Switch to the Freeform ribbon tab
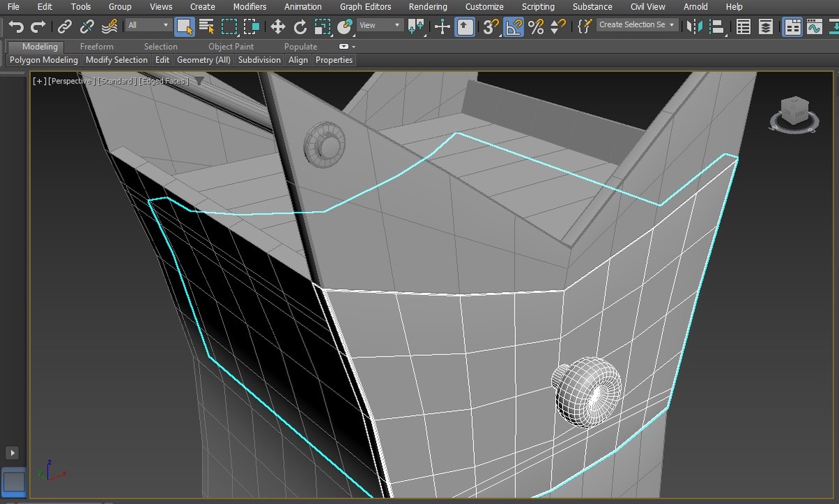Screen dimensions: 839x504 [96, 47]
